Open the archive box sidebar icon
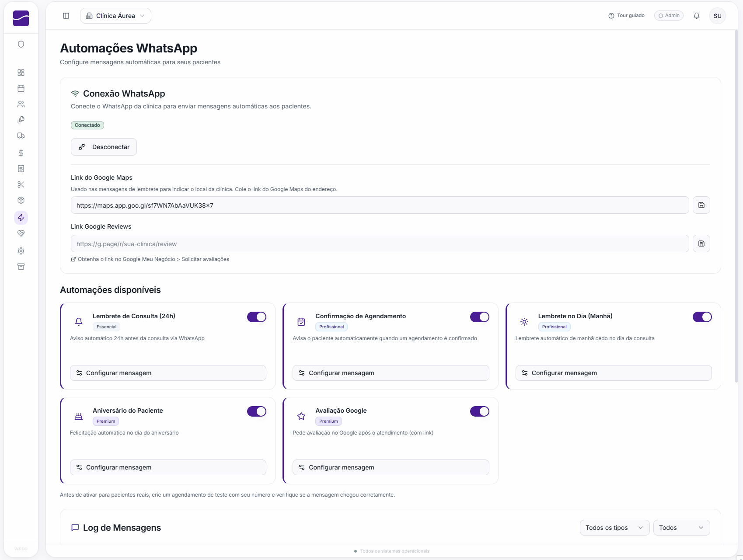This screenshot has height=560, width=743. tap(21, 267)
